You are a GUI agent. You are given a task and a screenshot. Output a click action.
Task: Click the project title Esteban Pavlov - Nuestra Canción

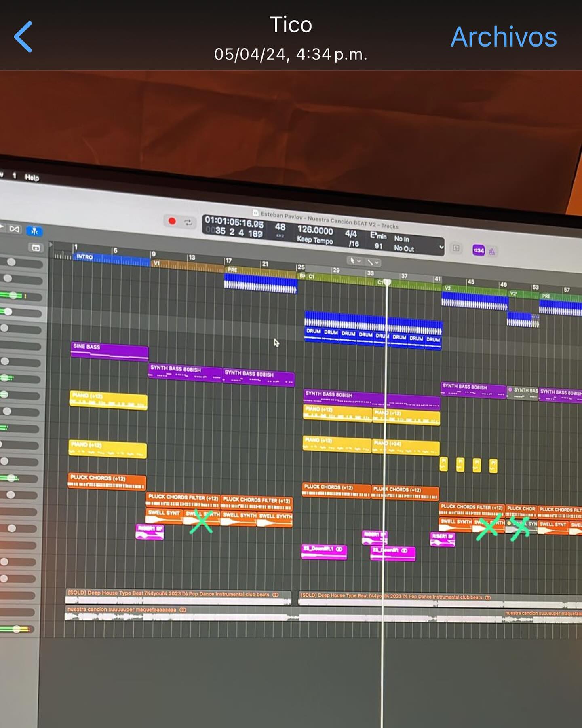(329, 220)
